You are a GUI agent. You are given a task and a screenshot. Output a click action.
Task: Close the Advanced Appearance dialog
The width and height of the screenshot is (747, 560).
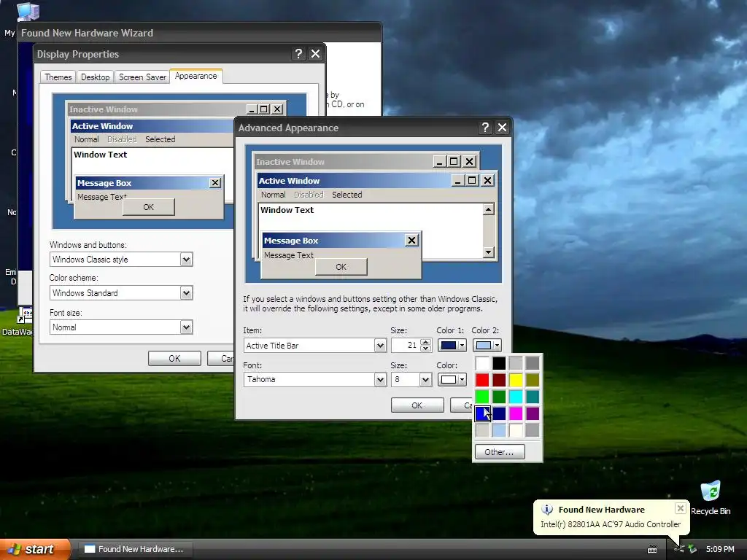pos(502,127)
